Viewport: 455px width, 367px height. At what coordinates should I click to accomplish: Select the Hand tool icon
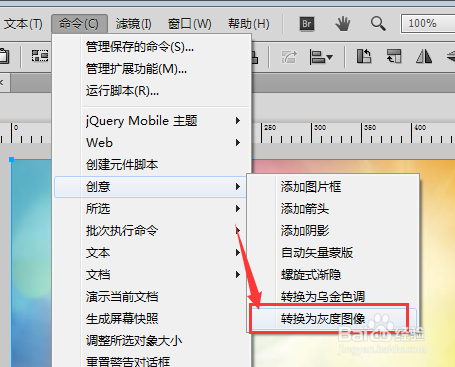coord(342,24)
